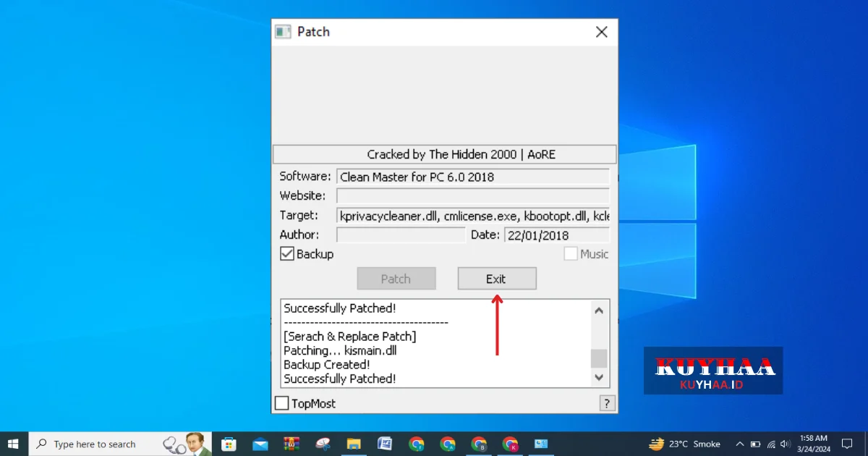Open Chrome with the F profile badge
Viewport: 868px width, 456px height.
pyautogui.click(x=416, y=444)
